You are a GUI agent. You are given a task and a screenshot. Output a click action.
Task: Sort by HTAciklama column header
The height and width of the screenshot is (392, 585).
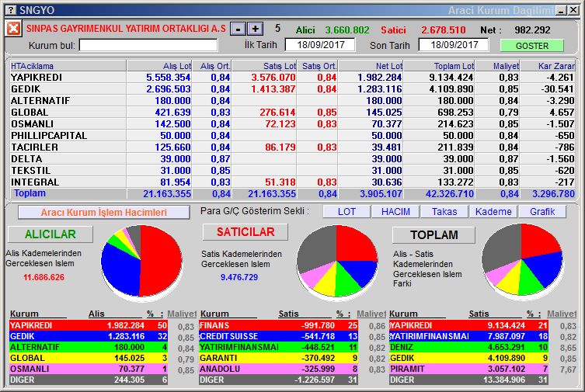coord(68,66)
